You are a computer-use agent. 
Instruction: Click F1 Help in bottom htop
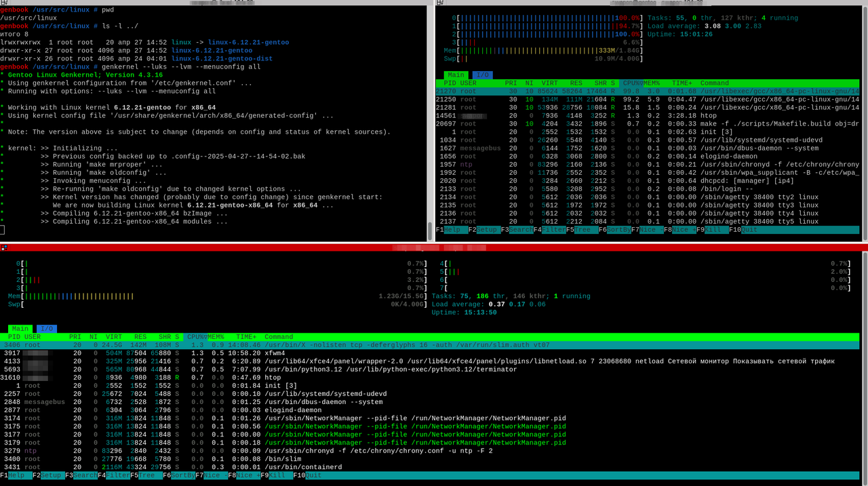pyautogui.click(x=16, y=475)
